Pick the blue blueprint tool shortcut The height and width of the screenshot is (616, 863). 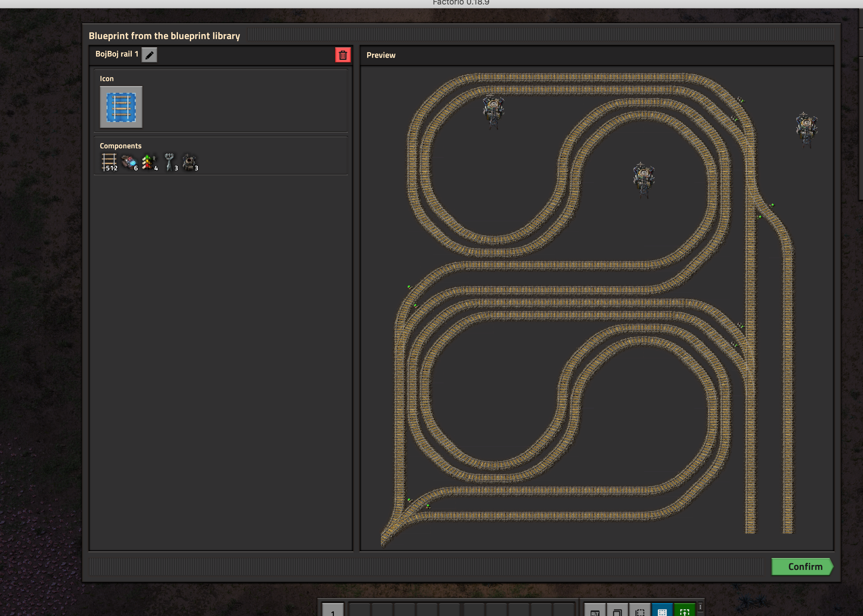[x=662, y=610]
